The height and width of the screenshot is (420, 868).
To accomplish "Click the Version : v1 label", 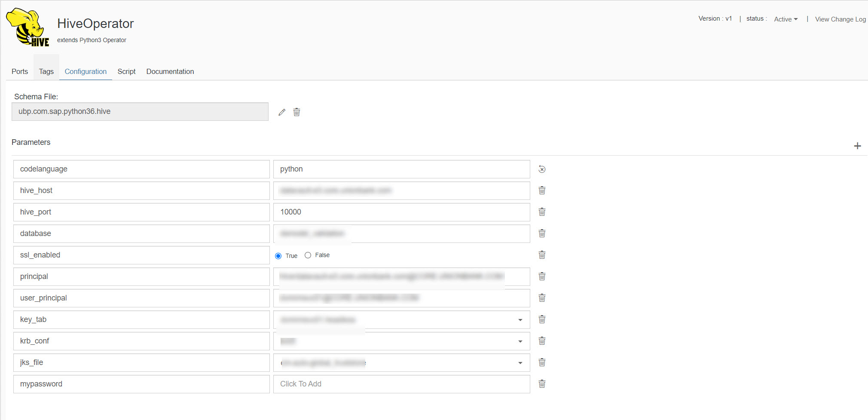I will (x=715, y=18).
